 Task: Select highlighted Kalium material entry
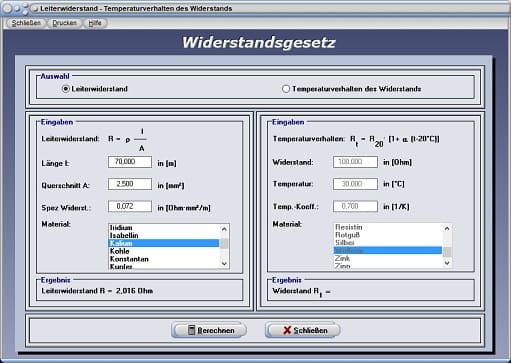click(164, 243)
